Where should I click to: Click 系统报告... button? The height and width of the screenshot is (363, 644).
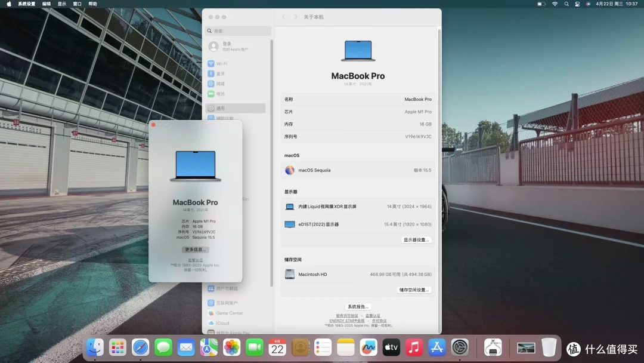358,307
